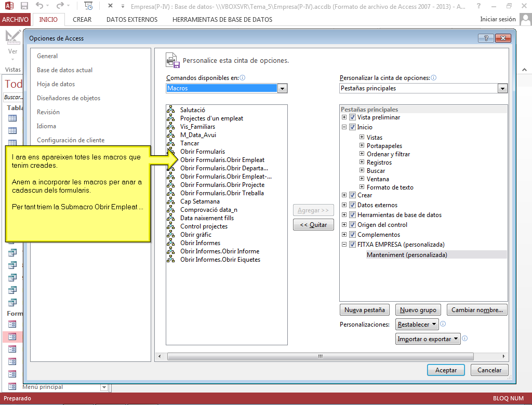Click the macro icon beside Obrir Informes.Obrir Eiquetes
The image size is (532, 405).
click(x=170, y=259)
